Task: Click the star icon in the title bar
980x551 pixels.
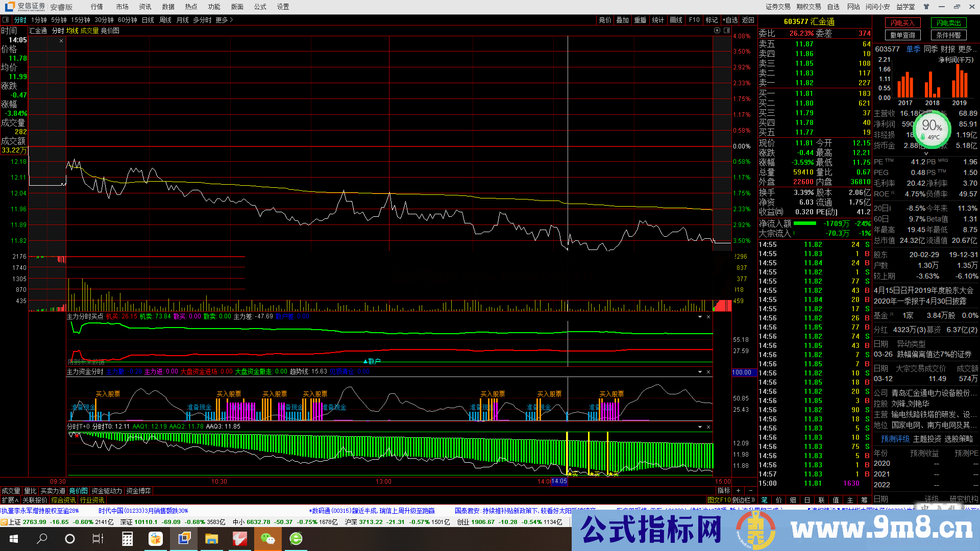Action: [926, 7]
